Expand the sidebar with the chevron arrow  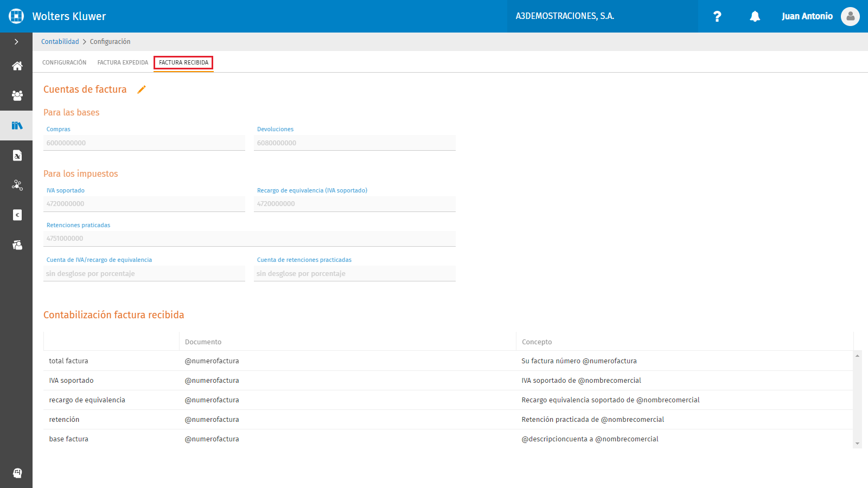[16, 42]
